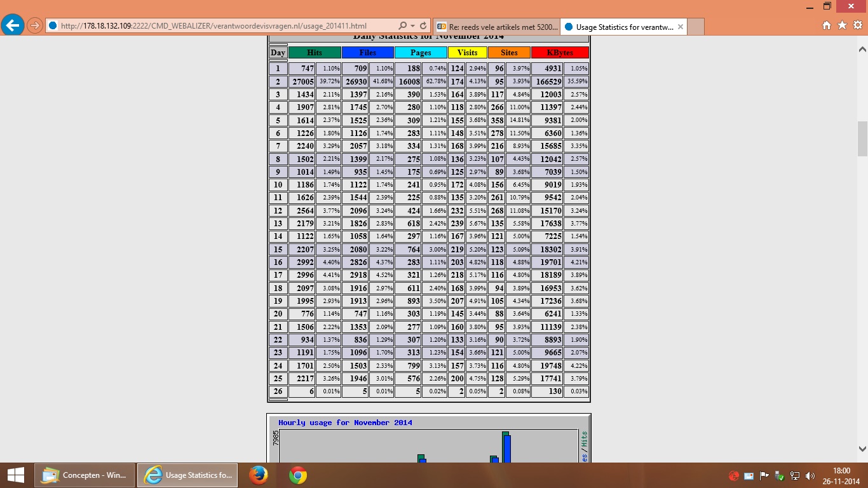Click the KBytes value 166529
Viewport: 868px width, 488px height.
[x=547, y=81]
